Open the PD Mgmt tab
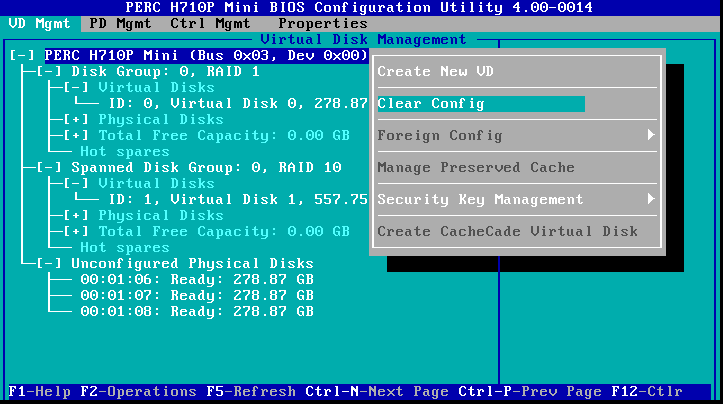This screenshot has height=404, width=723. point(120,24)
